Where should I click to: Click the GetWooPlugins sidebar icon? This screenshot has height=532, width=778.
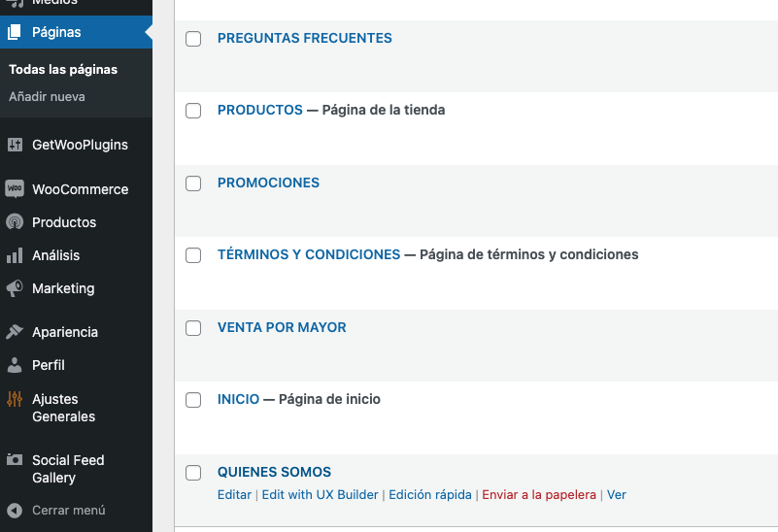pos(15,145)
